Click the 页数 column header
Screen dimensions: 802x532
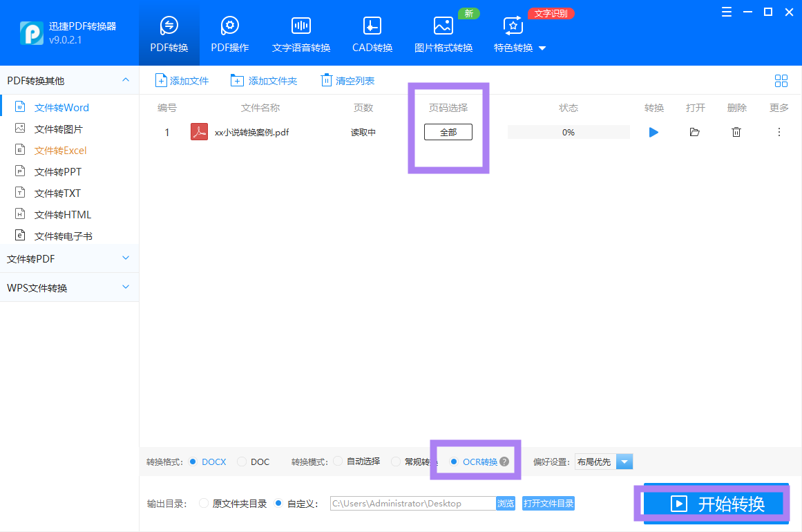pos(363,108)
